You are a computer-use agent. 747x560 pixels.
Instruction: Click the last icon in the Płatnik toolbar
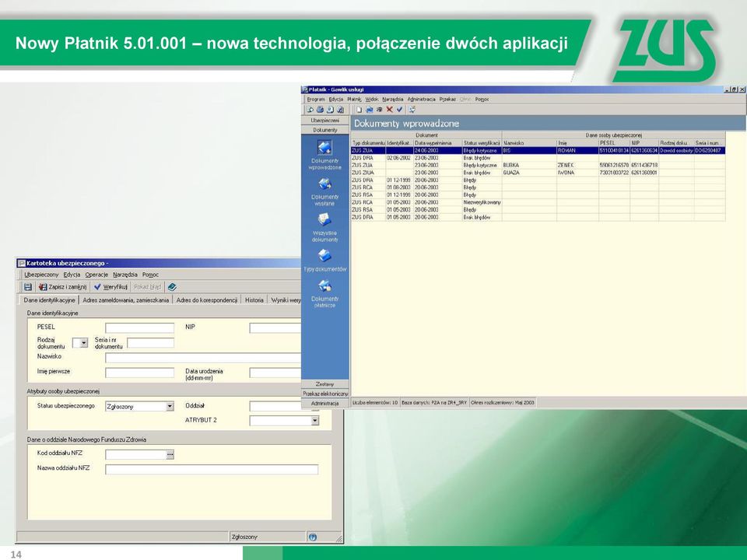412,110
